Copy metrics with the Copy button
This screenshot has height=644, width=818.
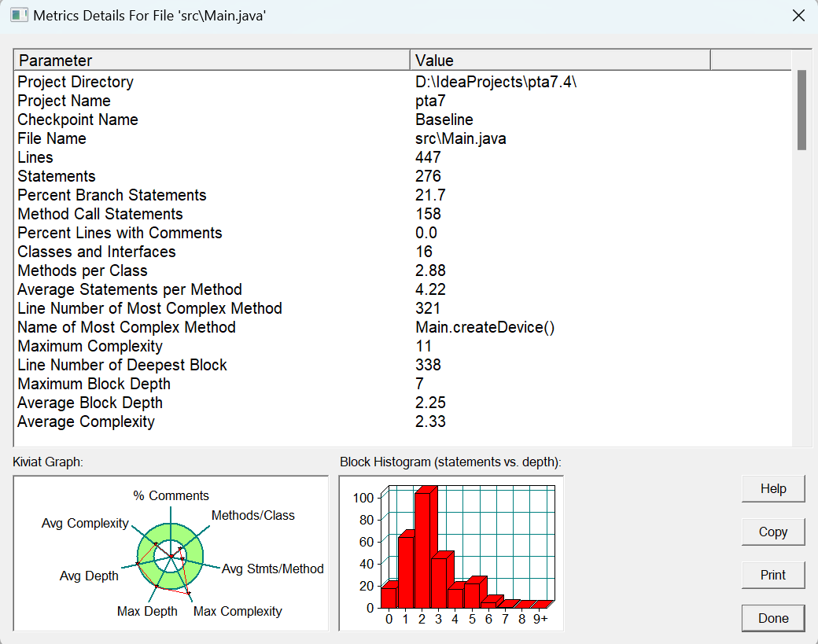773,532
